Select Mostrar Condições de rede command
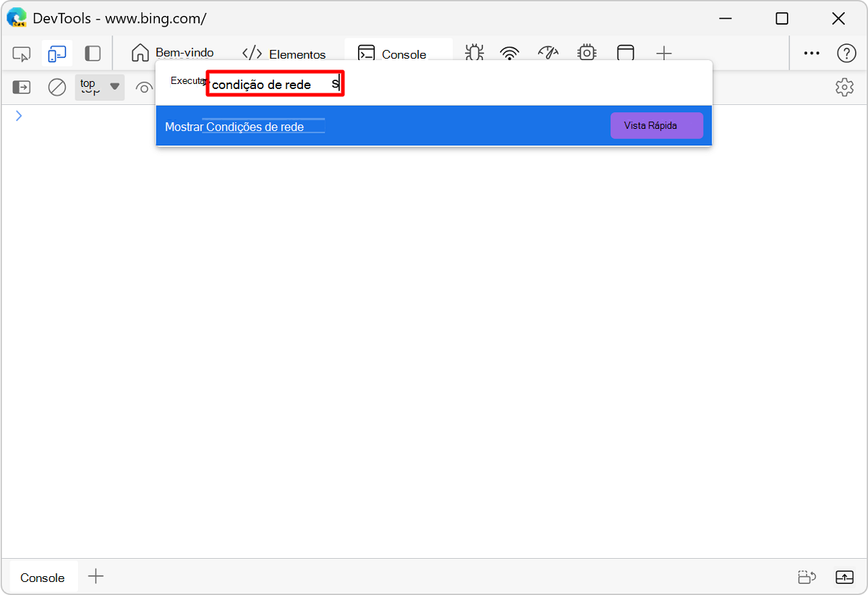 click(434, 126)
